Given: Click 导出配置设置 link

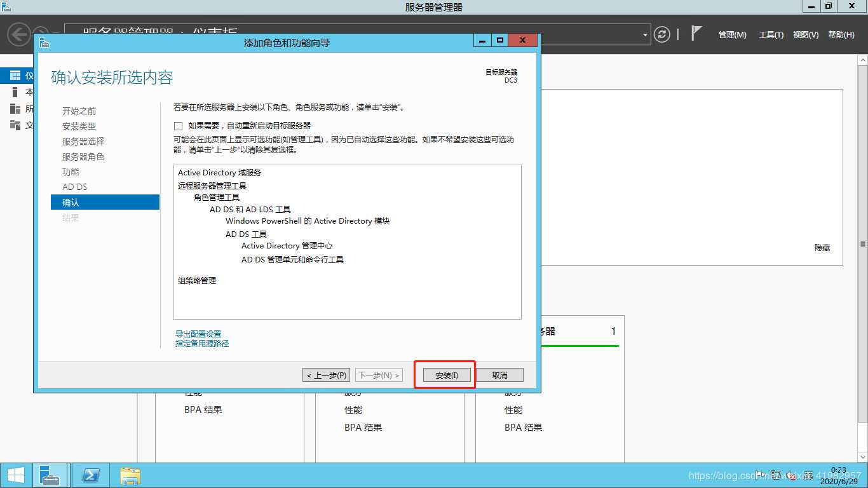Looking at the screenshot, I should coord(198,334).
